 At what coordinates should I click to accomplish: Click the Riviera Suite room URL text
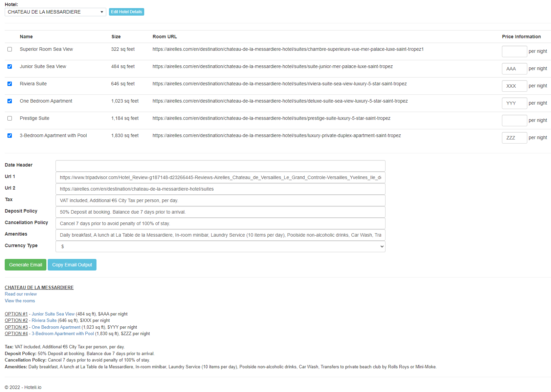(280, 84)
